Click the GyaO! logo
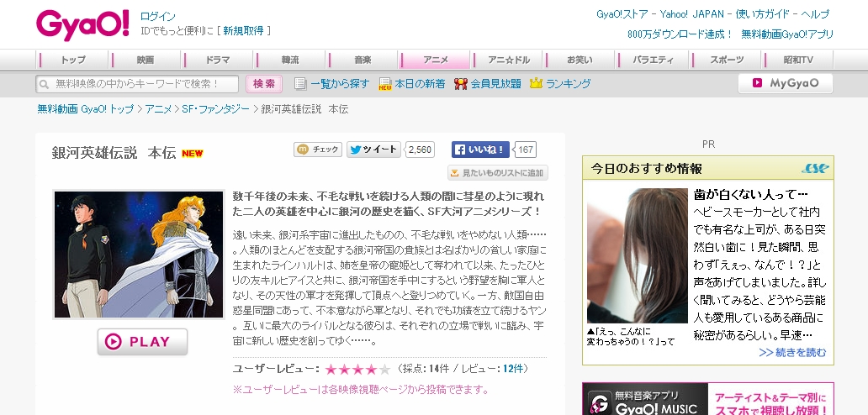 coord(82,25)
